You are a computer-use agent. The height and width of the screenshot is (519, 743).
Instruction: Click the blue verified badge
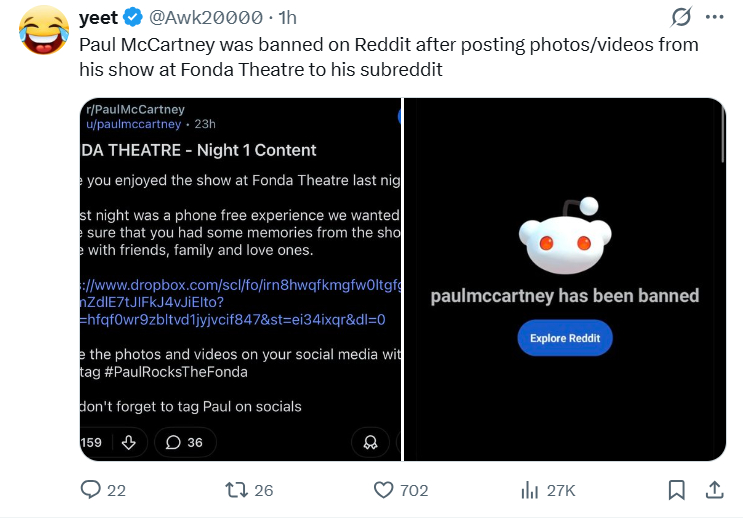click(x=133, y=18)
